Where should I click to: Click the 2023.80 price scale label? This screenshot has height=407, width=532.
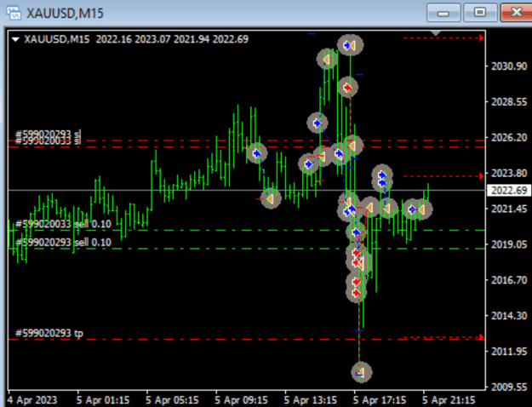click(x=509, y=174)
